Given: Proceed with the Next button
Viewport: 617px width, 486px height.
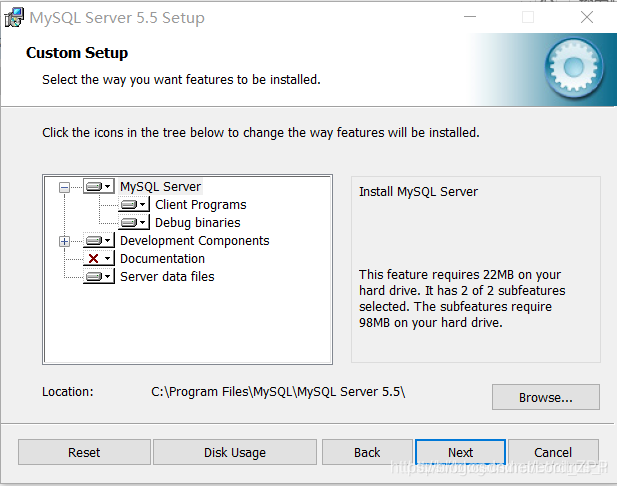Looking at the screenshot, I should click(460, 453).
